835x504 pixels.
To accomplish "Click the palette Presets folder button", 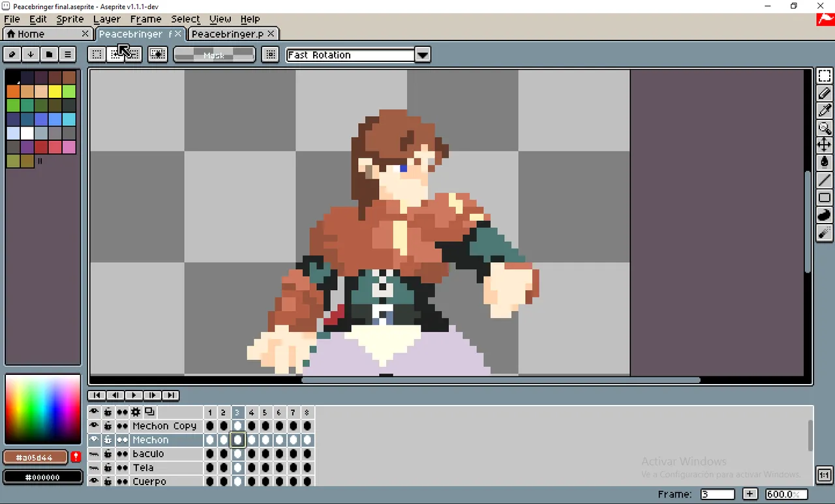I will [x=49, y=54].
